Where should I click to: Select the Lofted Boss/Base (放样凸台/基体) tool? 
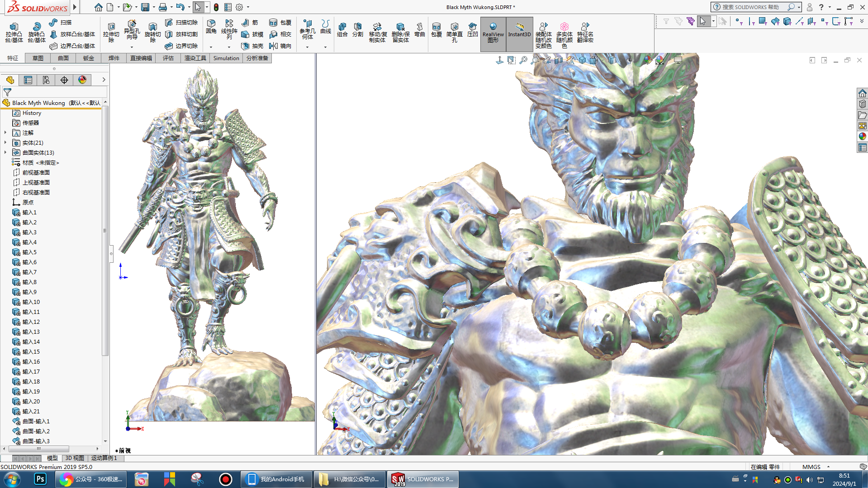click(72, 34)
